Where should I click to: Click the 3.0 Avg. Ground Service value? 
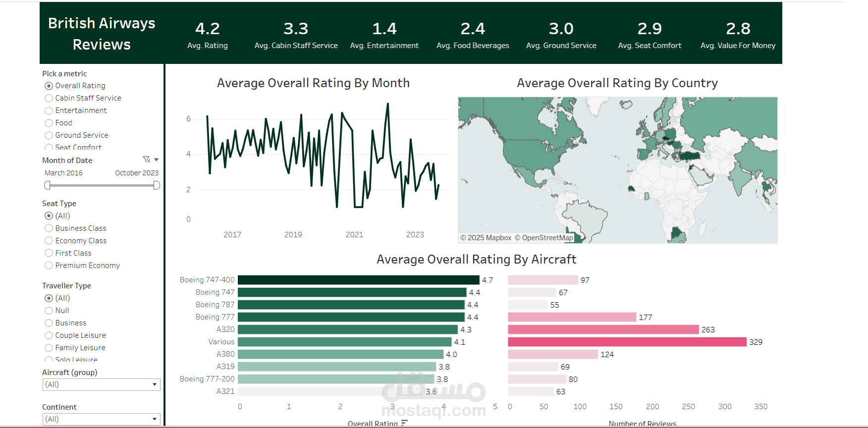[561, 29]
